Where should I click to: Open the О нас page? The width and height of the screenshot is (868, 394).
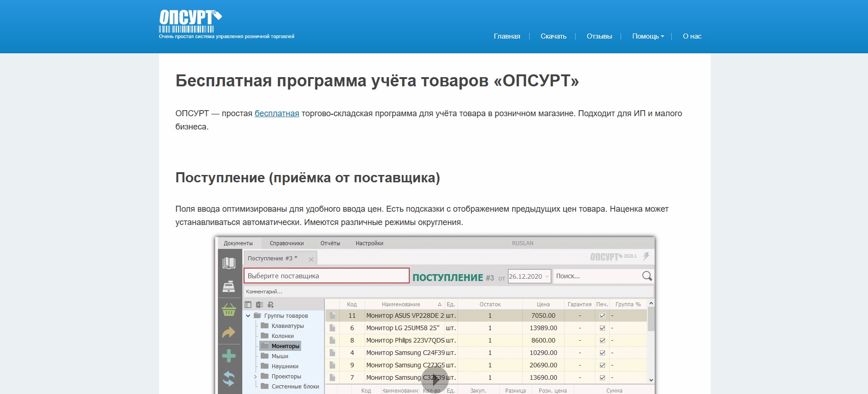point(692,36)
